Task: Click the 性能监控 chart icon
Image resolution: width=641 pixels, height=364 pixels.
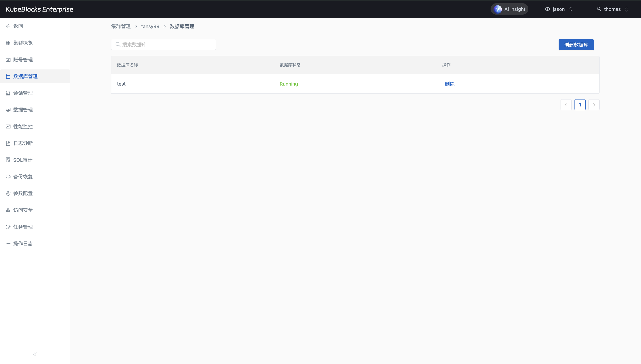Action: coord(8,126)
